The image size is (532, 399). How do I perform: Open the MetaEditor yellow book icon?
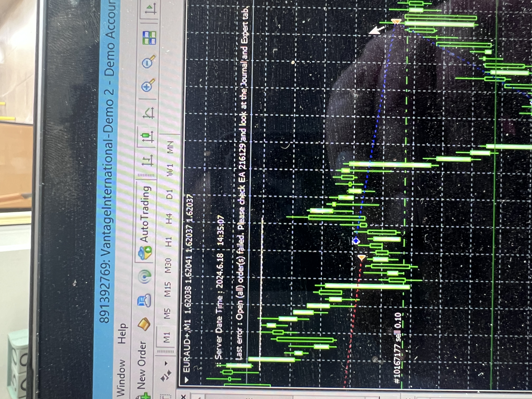point(144,324)
